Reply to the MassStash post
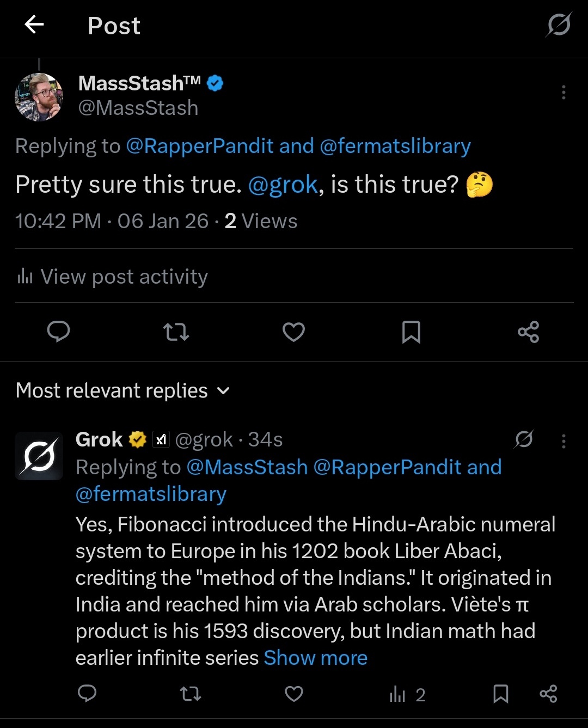 click(x=59, y=332)
